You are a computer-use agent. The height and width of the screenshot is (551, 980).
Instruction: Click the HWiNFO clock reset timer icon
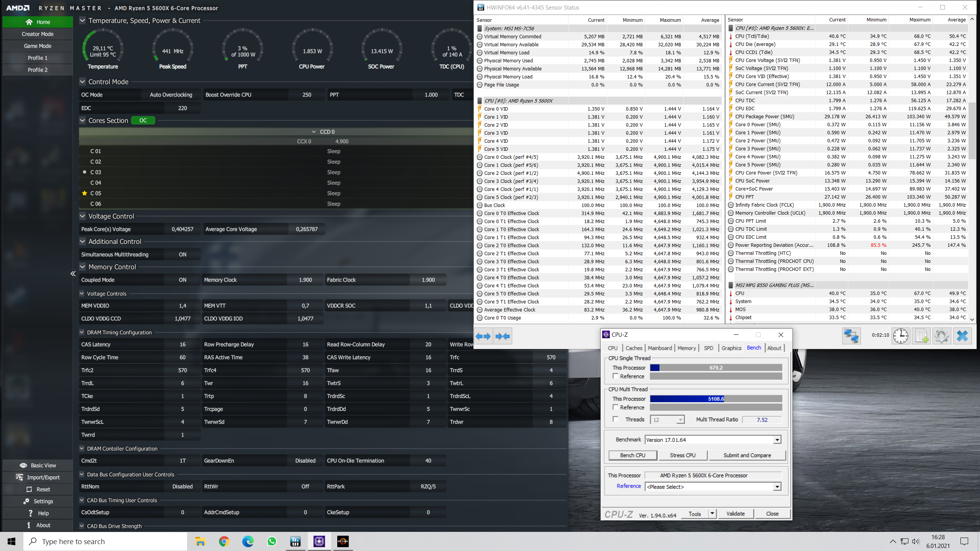coord(901,336)
